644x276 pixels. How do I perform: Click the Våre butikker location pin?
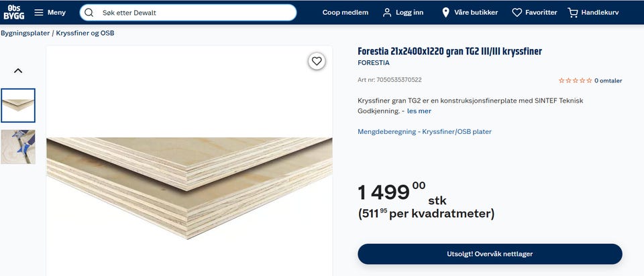click(x=445, y=13)
